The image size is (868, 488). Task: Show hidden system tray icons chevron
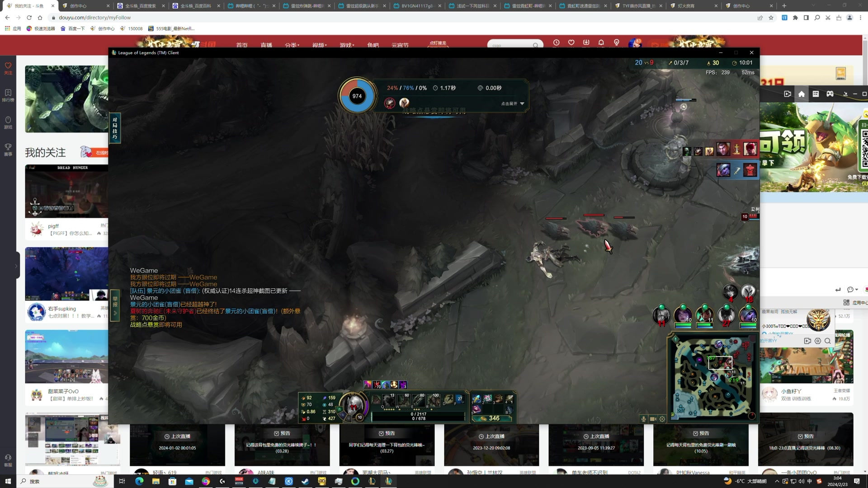(777, 481)
